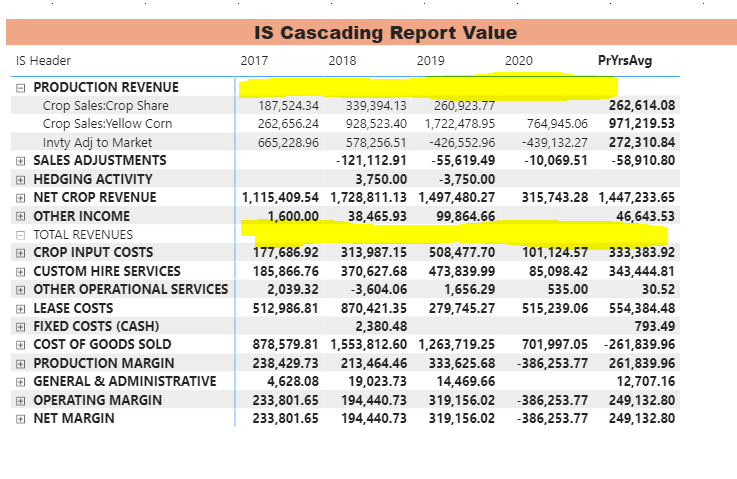Screen dimensions: 737x479
Task: Expand the GENERAL & ADMINISTRATIVE row
Action: point(20,382)
